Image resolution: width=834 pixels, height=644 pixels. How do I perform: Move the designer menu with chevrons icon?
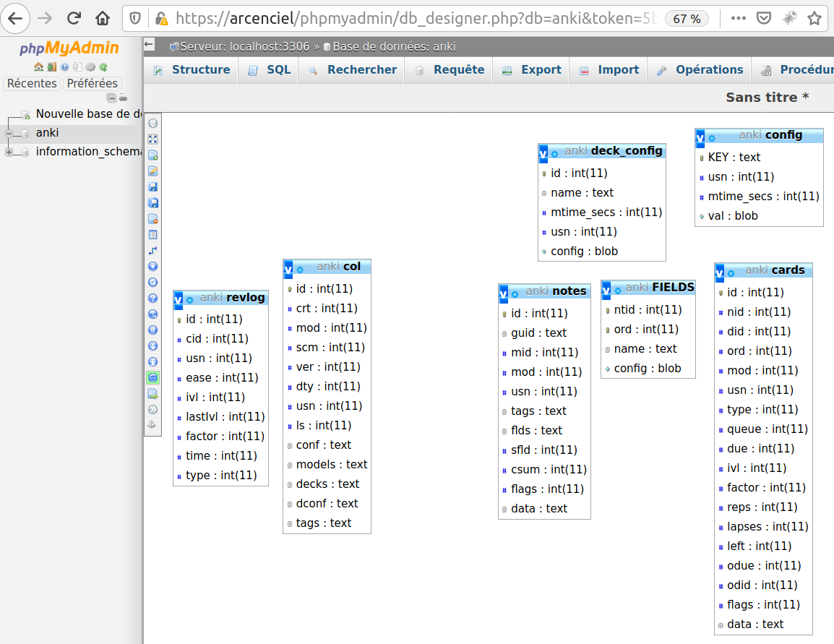pyautogui.click(x=152, y=410)
